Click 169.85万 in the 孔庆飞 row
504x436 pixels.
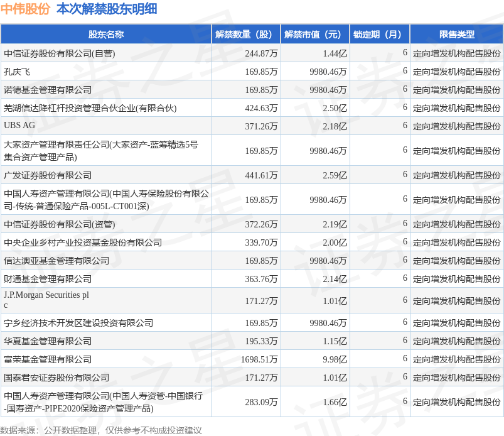[x=261, y=72]
